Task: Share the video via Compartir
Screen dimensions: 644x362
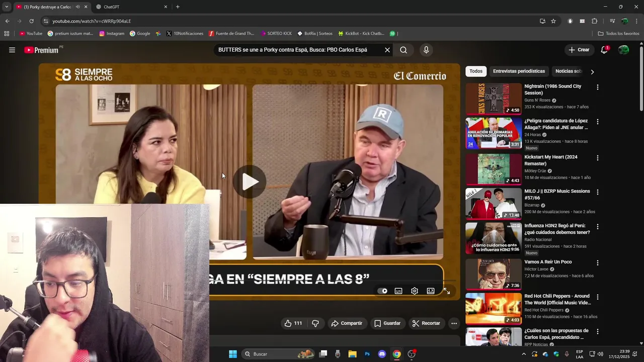Action: pyautogui.click(x=346, y=323)
